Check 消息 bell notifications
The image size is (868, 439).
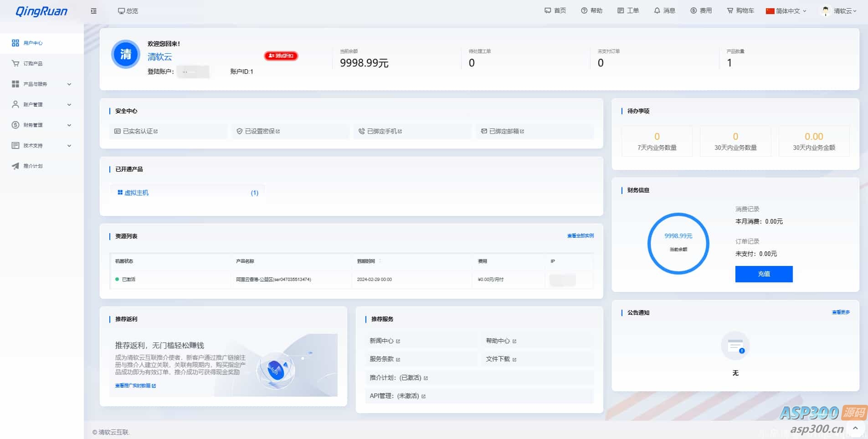pos(664,10)
